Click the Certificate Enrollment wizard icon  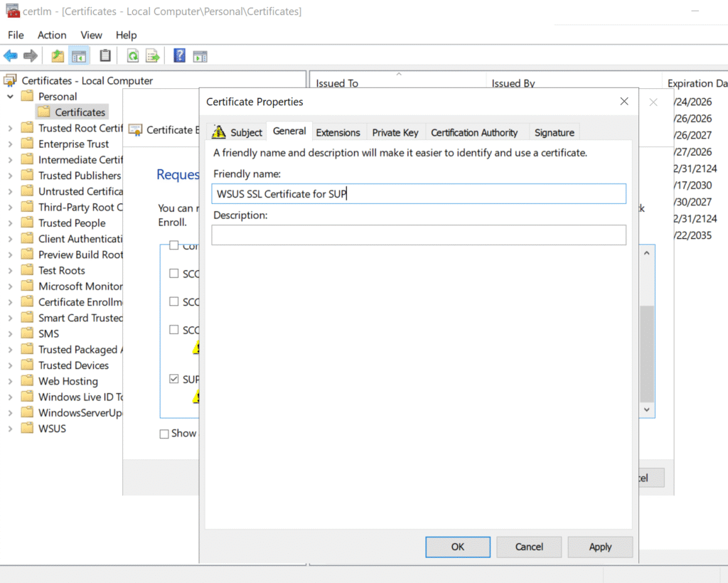click(x=135, y=130)
